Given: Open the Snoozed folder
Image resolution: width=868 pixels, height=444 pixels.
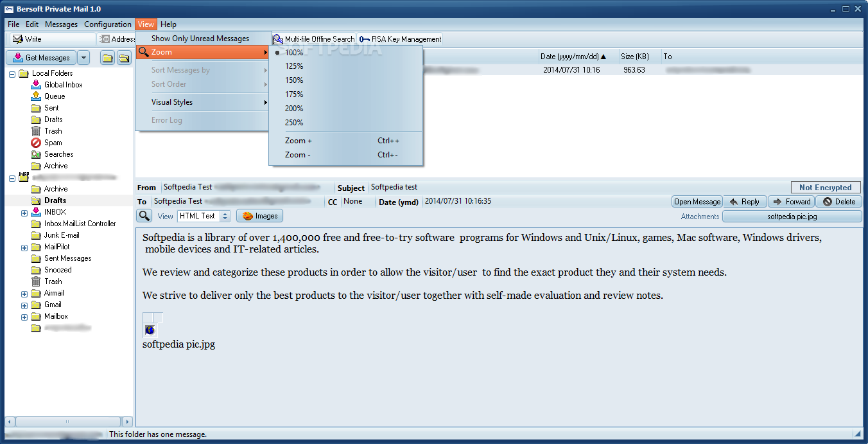Looking at the screenshot, I should click(58, 270).
